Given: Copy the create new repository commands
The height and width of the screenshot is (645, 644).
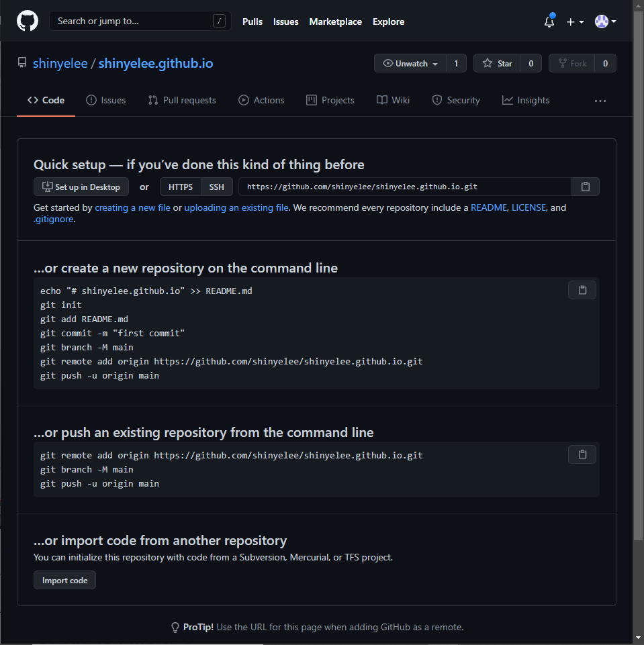Looking at the screenshot, I should 582,290.
